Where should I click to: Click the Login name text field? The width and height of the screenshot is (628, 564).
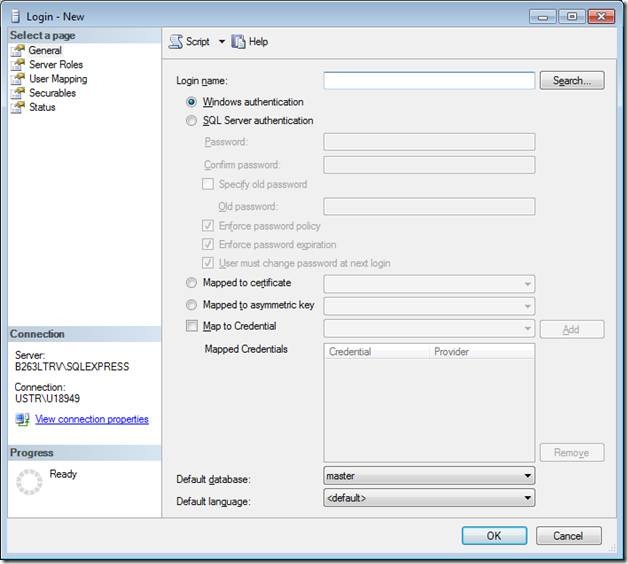(428, 81)
